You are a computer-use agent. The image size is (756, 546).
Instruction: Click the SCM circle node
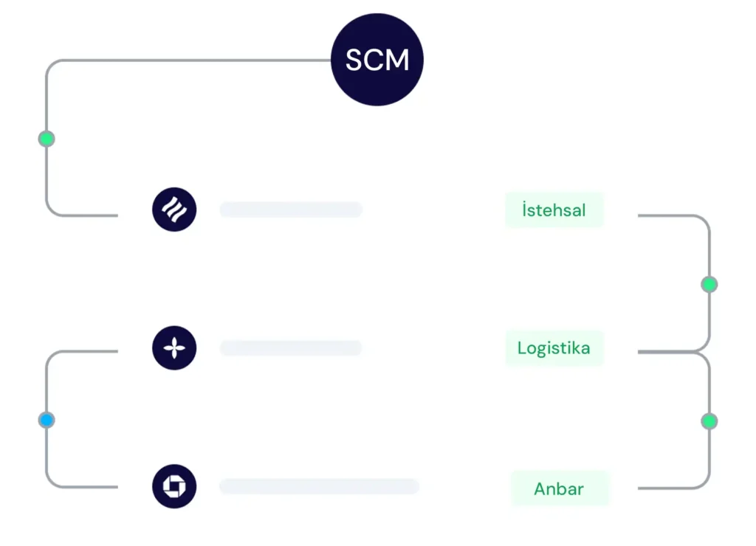377,60
